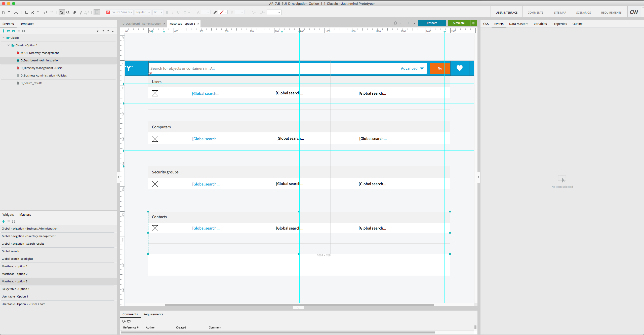Click blue Global search link under Computers
Viewport: 644px width, 335px height.
coord(206,139)
